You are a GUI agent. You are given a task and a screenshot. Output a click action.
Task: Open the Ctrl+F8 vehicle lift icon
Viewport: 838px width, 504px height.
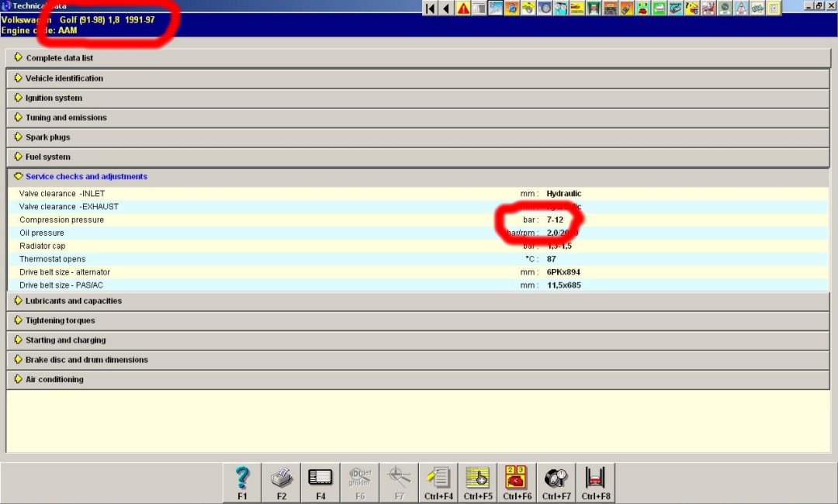pyautogui.click(x=595, y=482)
